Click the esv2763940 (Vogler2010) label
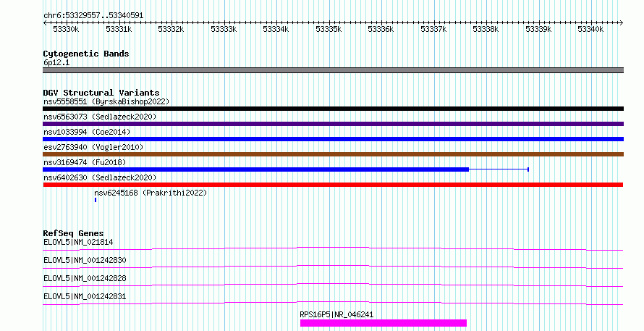The height and width of the screenshot is (331, 644). 93,147
